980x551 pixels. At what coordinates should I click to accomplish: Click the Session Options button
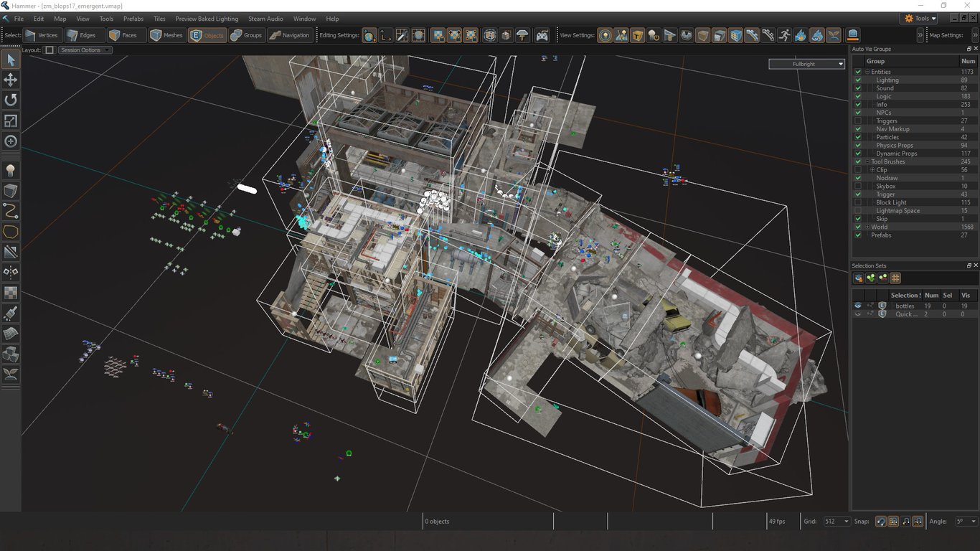85,50
